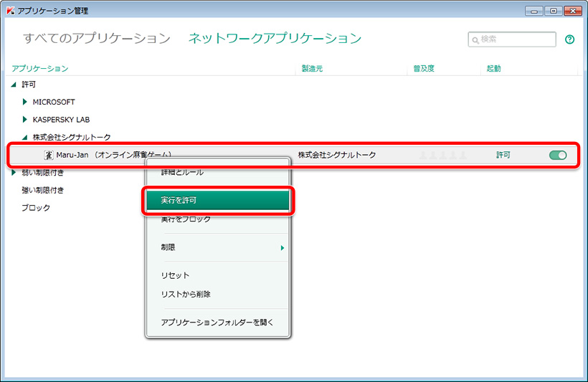Sort by 製造元 column header

312,68
